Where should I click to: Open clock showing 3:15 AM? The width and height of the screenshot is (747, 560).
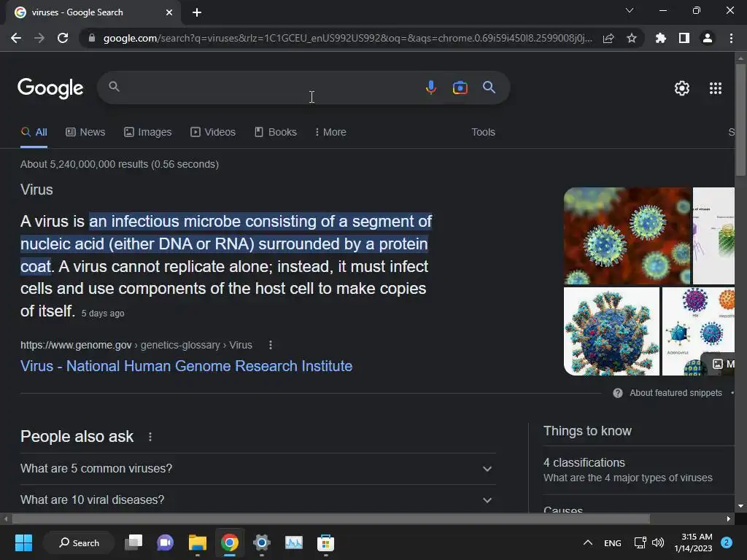tap(693, 542)
